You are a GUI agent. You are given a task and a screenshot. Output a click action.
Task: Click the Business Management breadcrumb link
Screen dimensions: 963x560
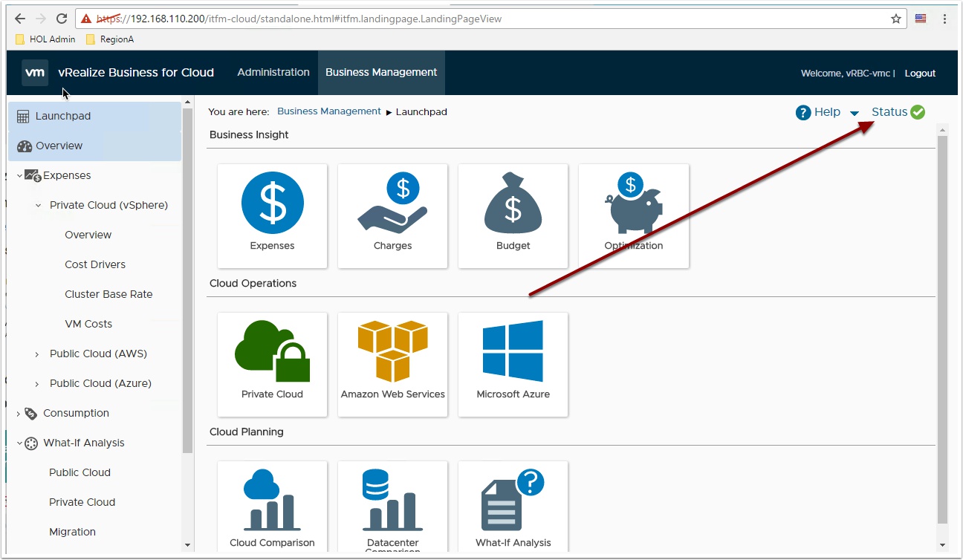(x=329, y=111)
